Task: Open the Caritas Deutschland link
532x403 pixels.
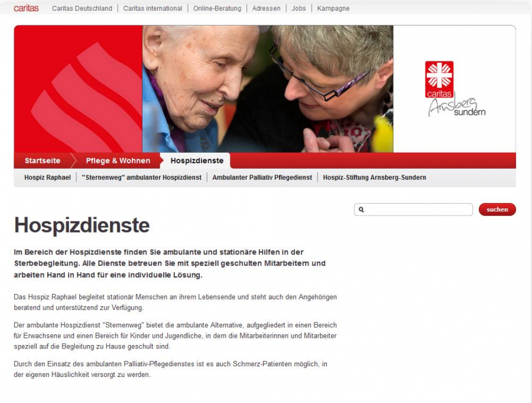Action: coord(82,8)
